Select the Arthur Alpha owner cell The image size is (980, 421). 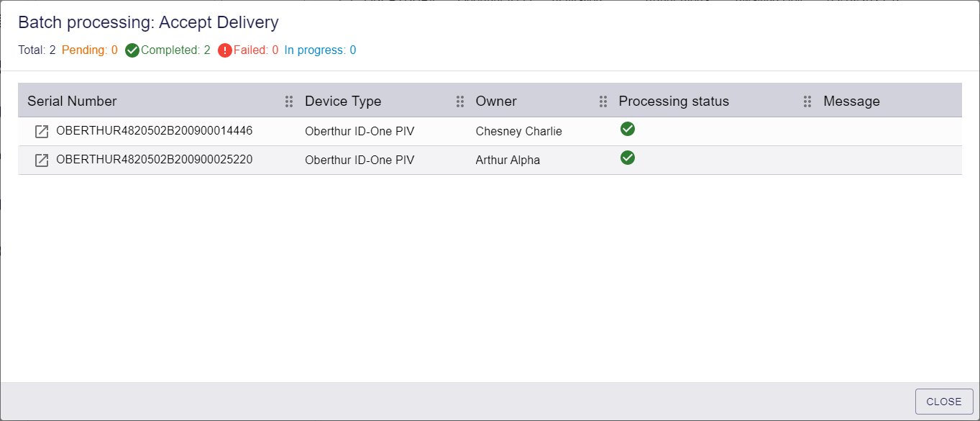508,160
